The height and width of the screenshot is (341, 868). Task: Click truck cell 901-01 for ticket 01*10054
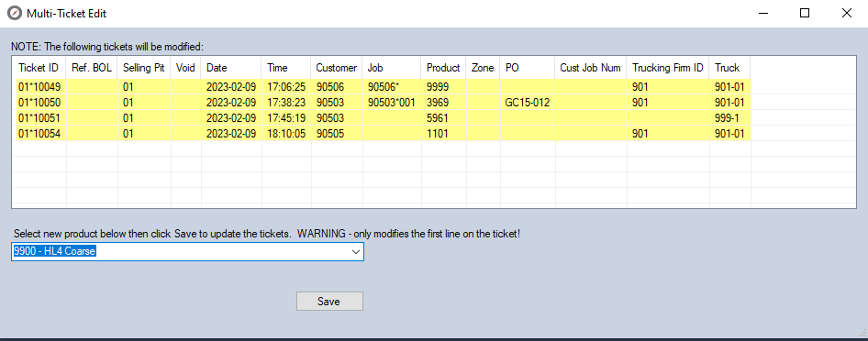(729, 133)
